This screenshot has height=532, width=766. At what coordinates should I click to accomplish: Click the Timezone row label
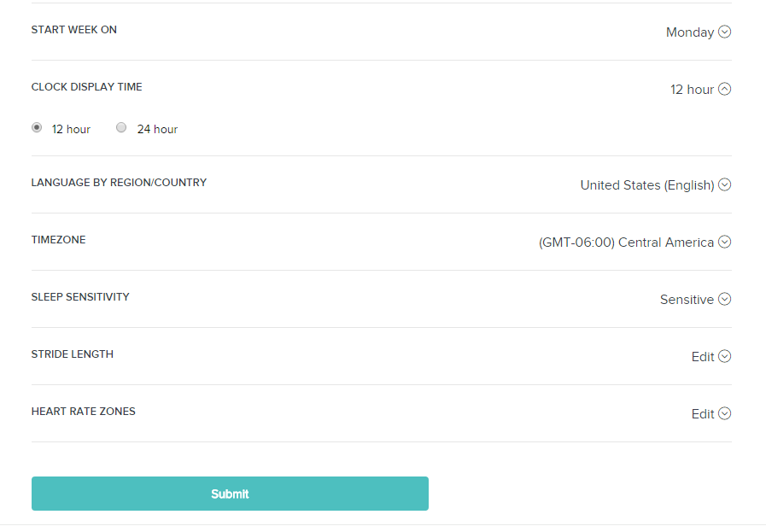(x=58, y=240)
